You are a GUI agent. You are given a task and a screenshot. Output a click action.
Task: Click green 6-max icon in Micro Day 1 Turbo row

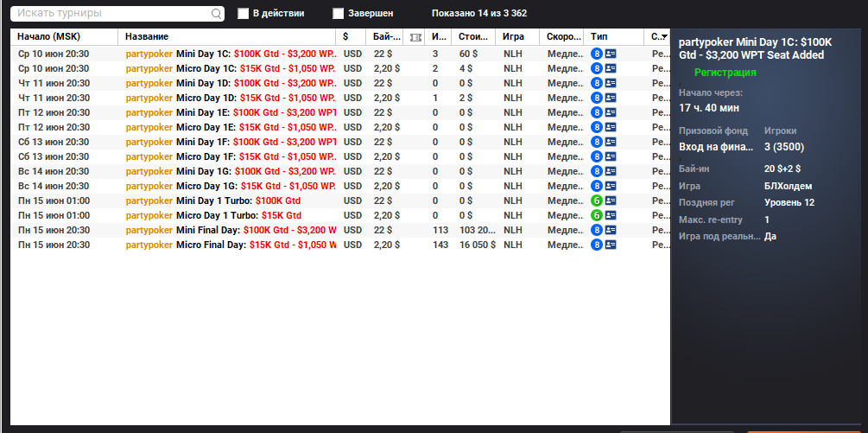click(x=596, y=215)
